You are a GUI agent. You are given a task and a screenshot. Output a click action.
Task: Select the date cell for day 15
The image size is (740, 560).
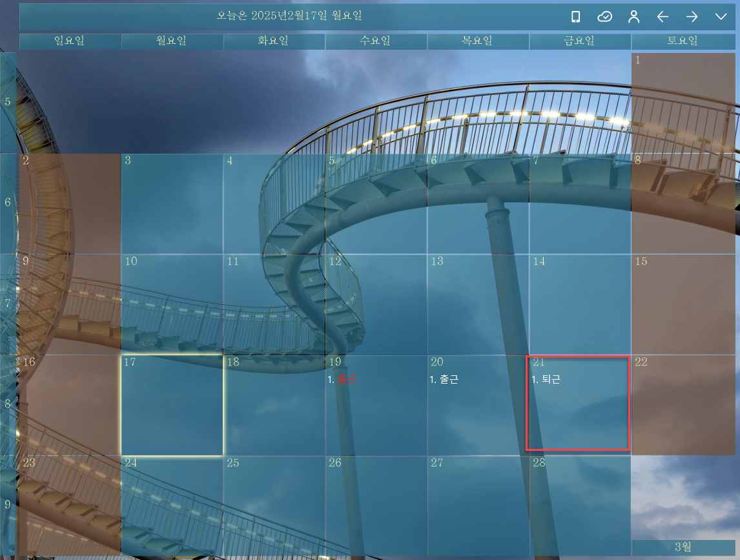point(683,304)
